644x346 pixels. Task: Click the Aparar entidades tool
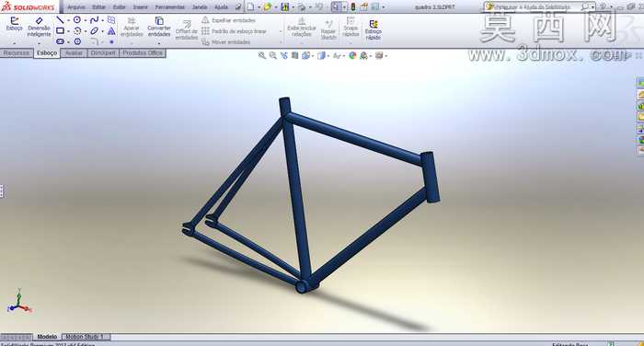[132, 27]
